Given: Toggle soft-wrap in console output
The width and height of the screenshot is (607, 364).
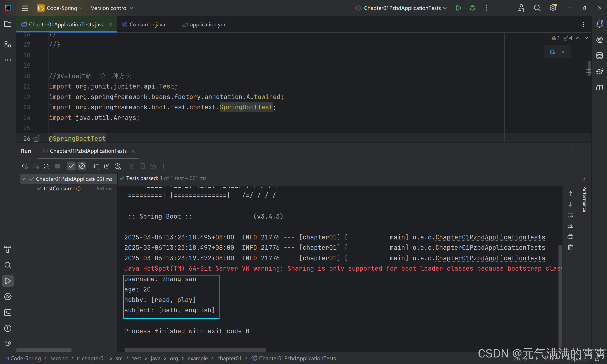Looking at the screenshot, I should click(x=570, y=215).
